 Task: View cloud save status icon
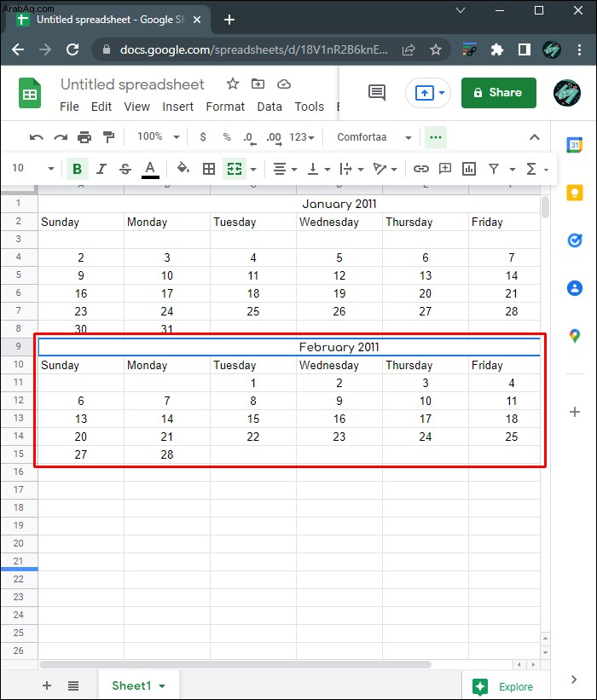(284, 84)
